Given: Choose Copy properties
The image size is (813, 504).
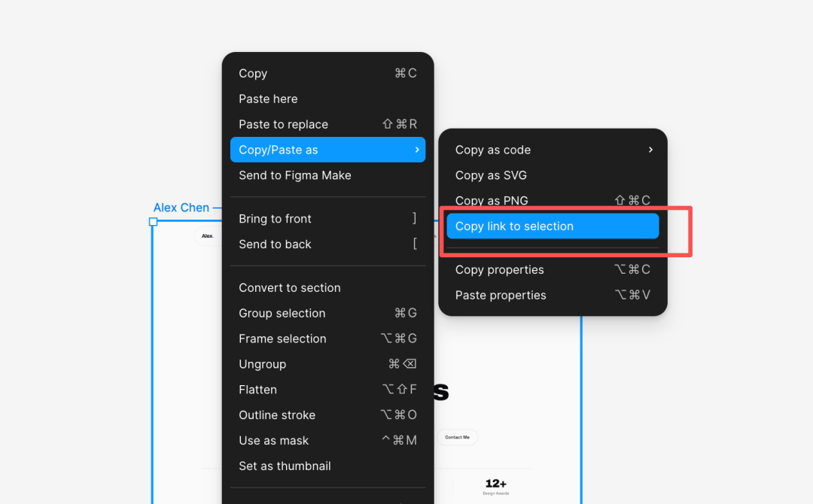Looking at the screenshot, I should pos(553,269).
